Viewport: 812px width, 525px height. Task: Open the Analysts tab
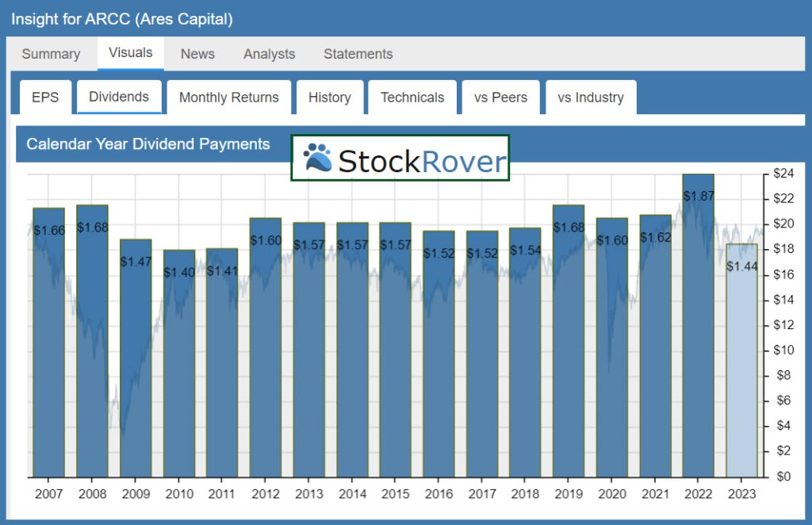(x=269, y=54)
